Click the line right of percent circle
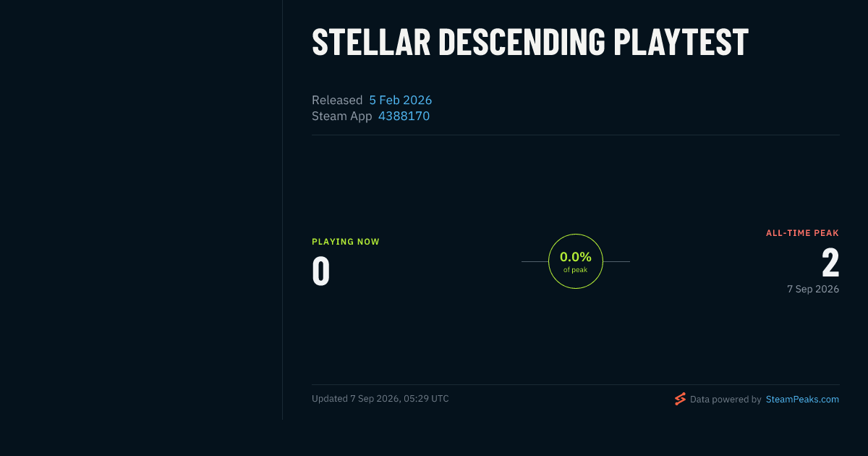The height and width of the screenshot is (456, 868). (616, 261)
